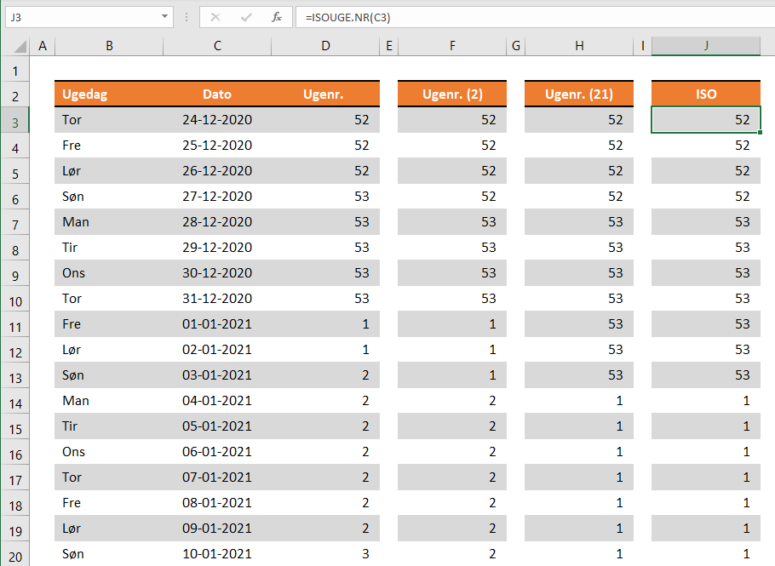Select column G header

(516, 46)
